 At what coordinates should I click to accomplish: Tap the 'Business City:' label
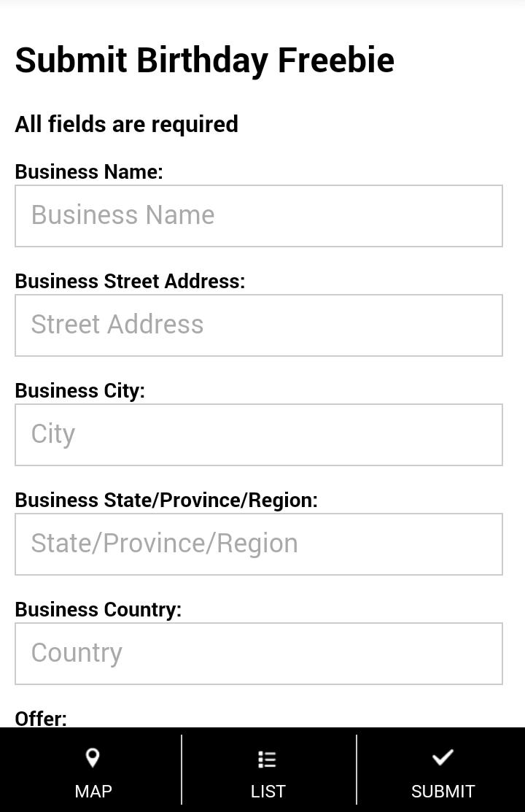coord(80,390)
